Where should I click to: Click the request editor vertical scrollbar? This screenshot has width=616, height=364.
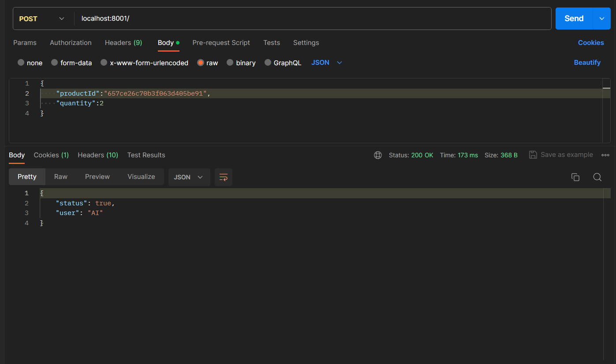point(607,110)
